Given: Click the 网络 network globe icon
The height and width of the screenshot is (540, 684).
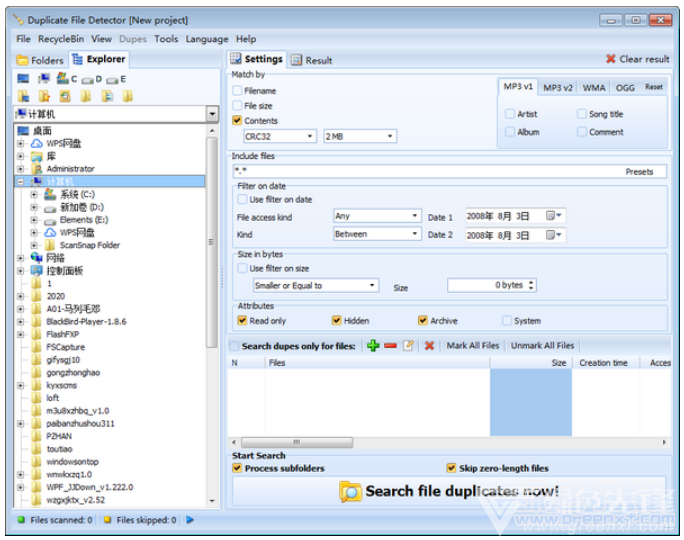Looking at the screenshot, I should [x=37, y=257].
